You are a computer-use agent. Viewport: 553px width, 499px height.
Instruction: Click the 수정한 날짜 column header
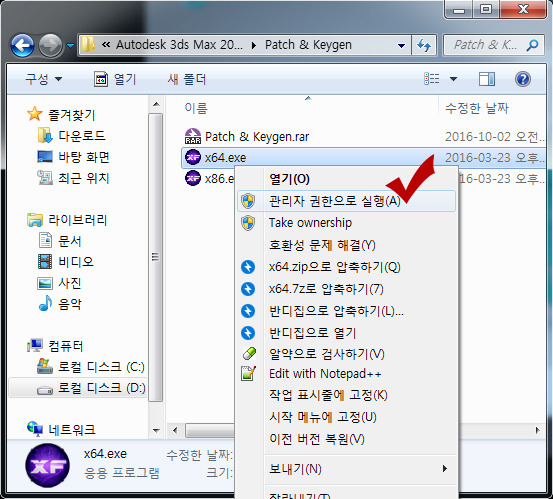click(x=477, y=108)
